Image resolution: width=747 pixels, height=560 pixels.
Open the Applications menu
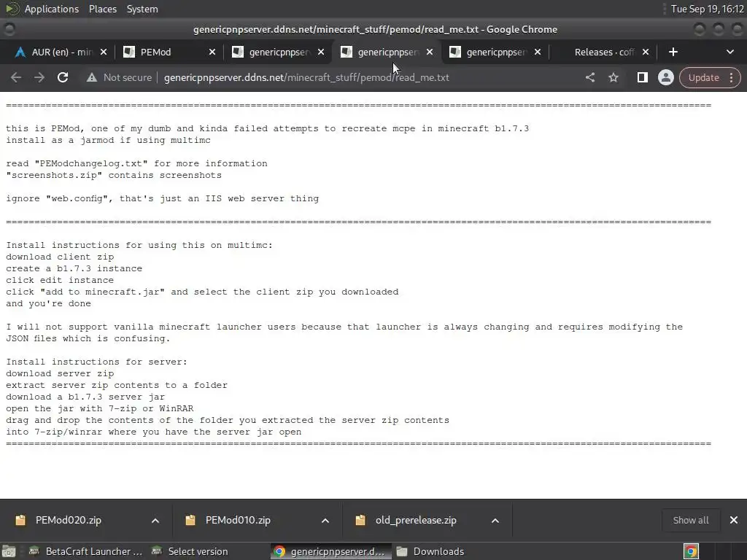[x=52, y=9]
